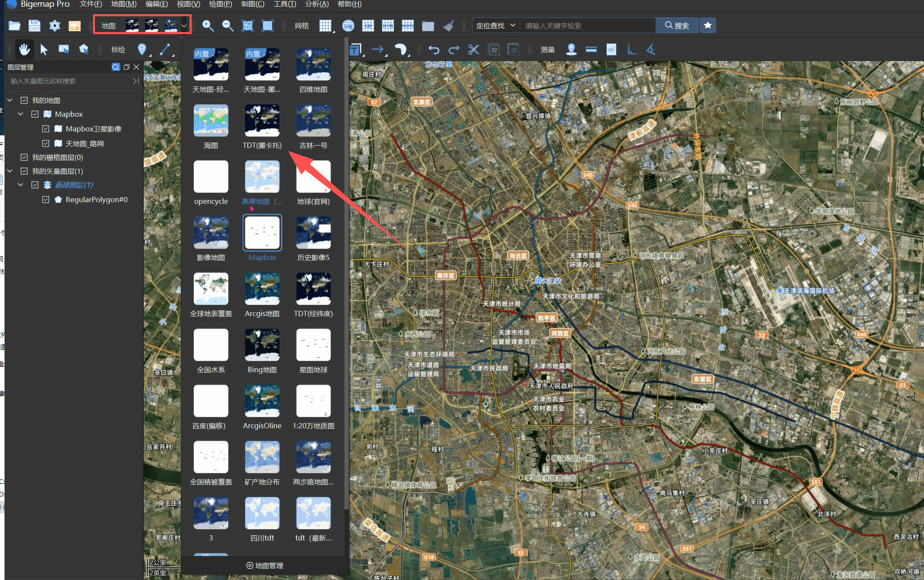Screen dimensions: 924x580
Task: Select the angle measure tool
Action: [x=651, y=49]
